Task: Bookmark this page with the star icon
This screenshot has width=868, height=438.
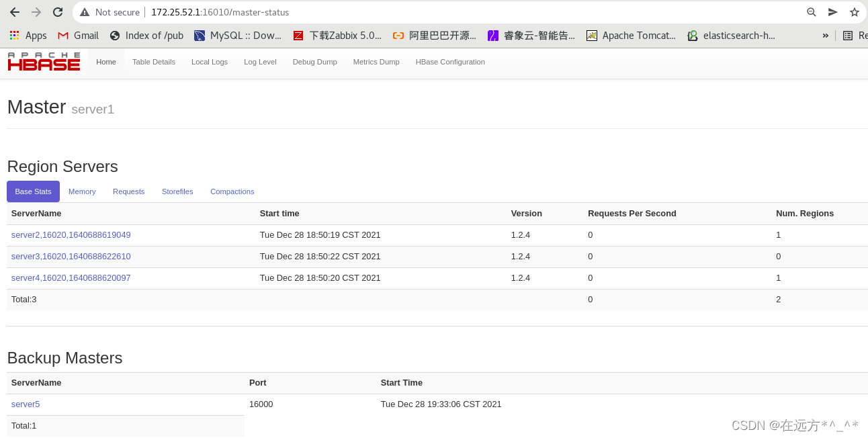Action: [x=855, y=12]
